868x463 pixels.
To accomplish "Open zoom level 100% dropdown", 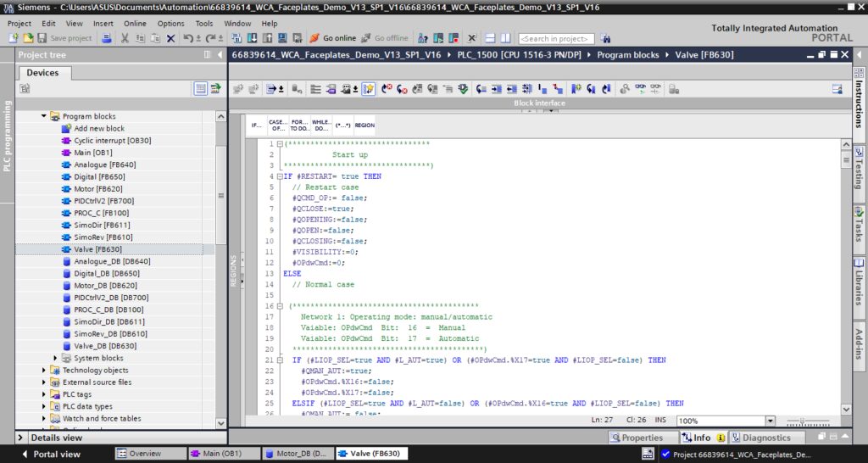I will (770, 421).
